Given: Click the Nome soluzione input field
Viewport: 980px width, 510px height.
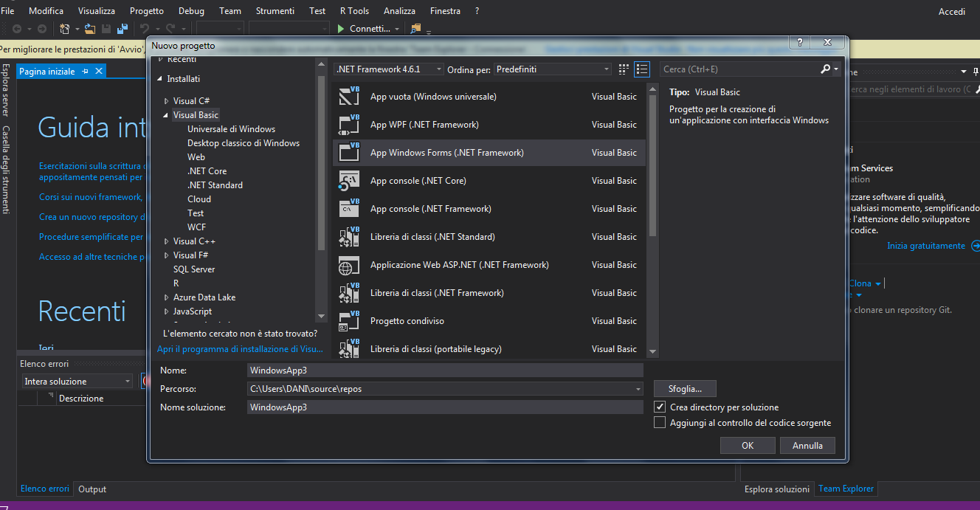Looking at the screenshot, I should [x=445, y=407].
